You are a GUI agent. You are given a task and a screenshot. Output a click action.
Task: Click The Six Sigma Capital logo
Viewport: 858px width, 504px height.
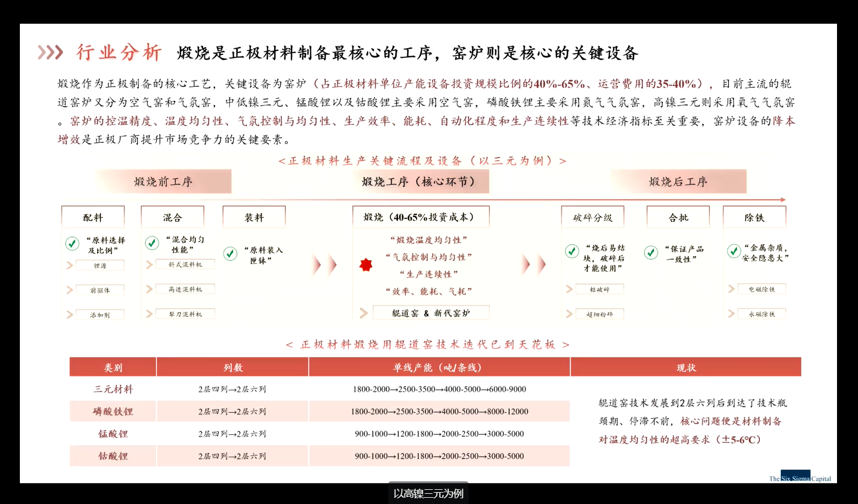tap(800, 477)
